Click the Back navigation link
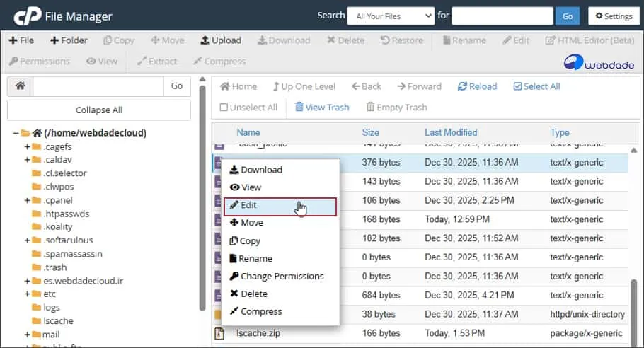Image resolution: width=644 pixels, height=348 pixels. point(367,86)
